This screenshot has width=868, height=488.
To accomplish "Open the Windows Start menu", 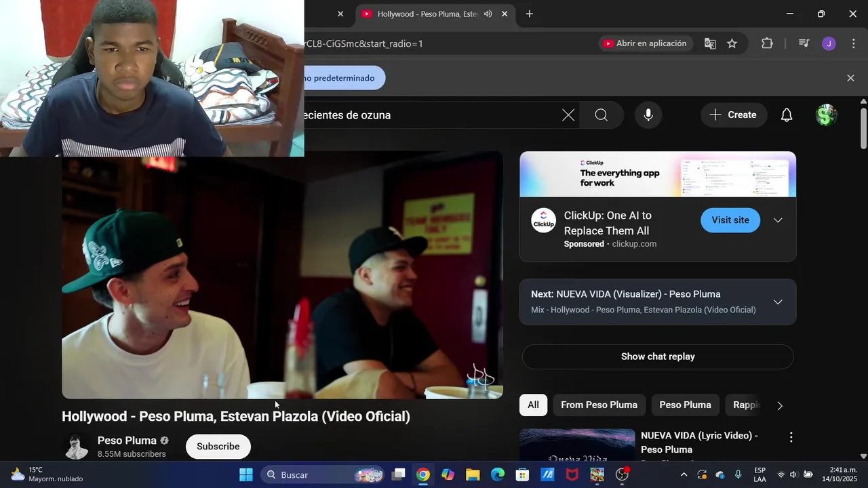I will [x=246, y=474].
